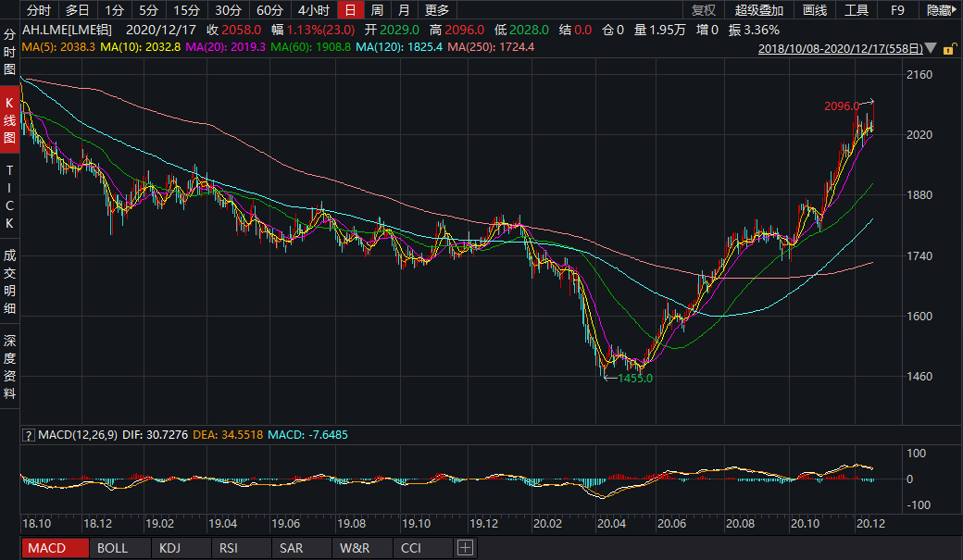Select the 分时图 sidebar tab
This screenshot has width=963, height=560.
click(x=9, y=52)
